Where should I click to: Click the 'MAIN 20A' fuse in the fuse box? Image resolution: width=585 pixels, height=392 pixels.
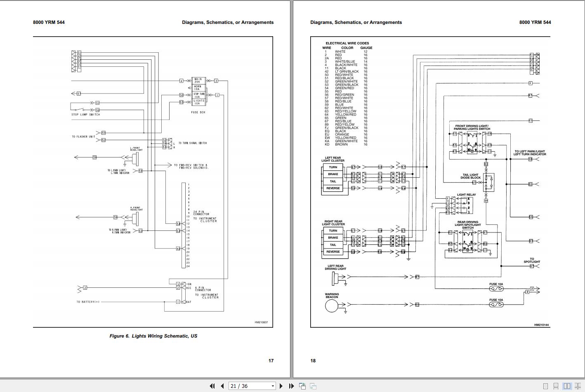point(198,80)
